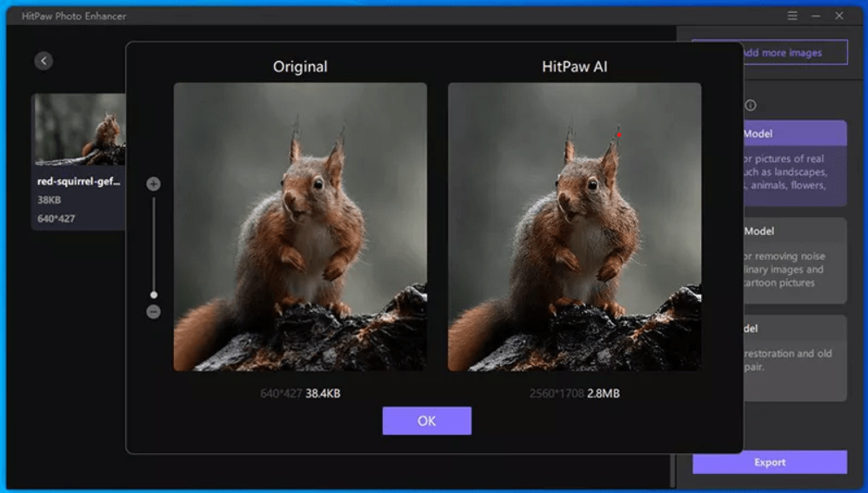The height and width of the screenshot is (493, 868).
Task: Click the info icon above the models
Action: point(750,105)
